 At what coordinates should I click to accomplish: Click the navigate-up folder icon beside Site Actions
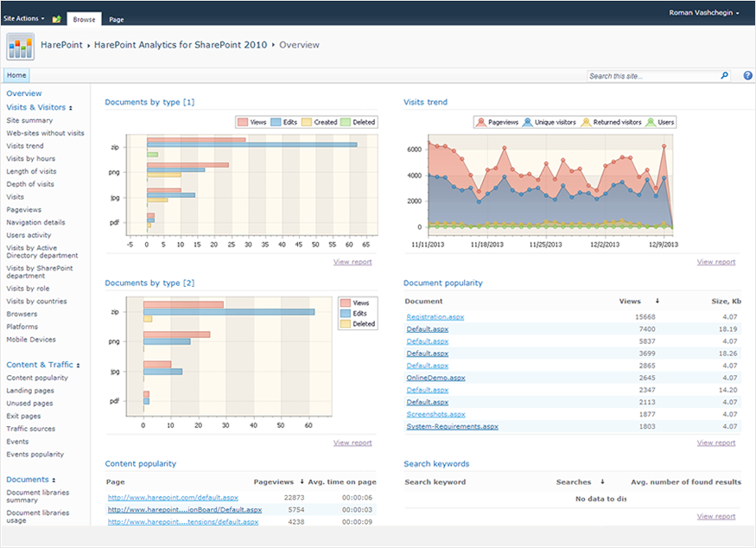(57, 19)
